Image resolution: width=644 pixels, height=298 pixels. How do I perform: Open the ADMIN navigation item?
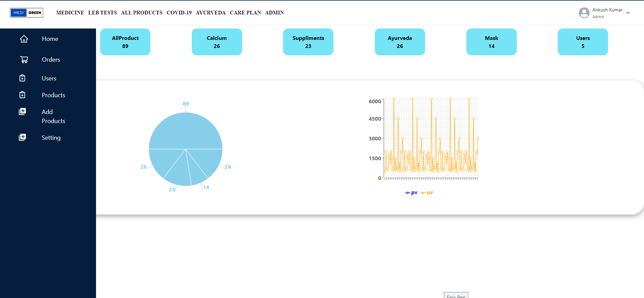(x=274, y=13)
